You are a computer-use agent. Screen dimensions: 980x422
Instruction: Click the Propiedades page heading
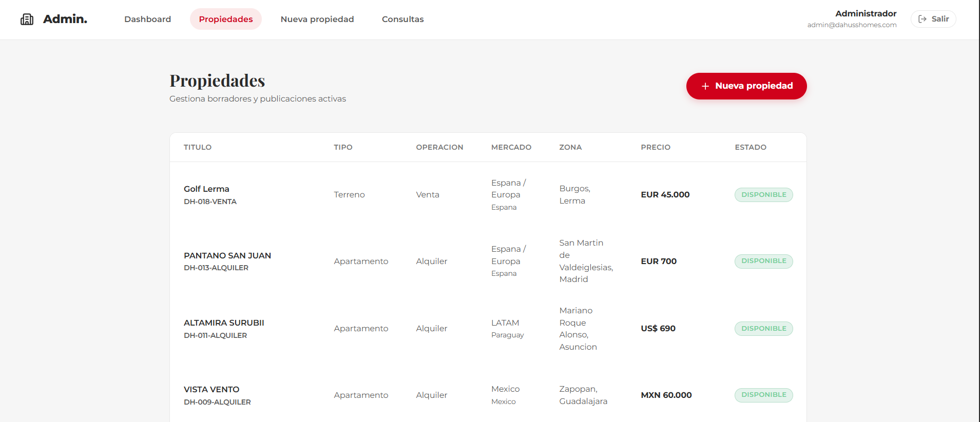pos(217,81)
